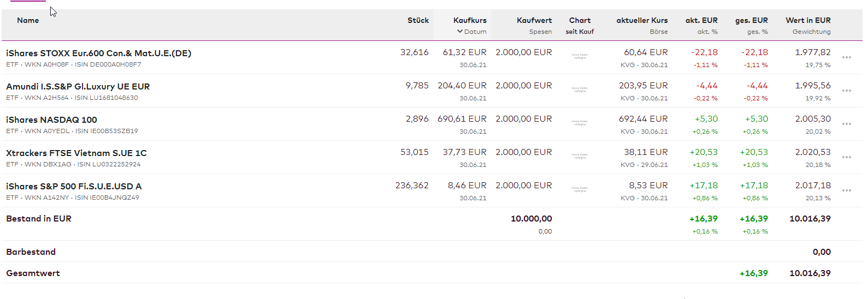Show more actions for iShares NASDAQ 100
Viewport: 868px width, 299px height.
pos(846,124)
